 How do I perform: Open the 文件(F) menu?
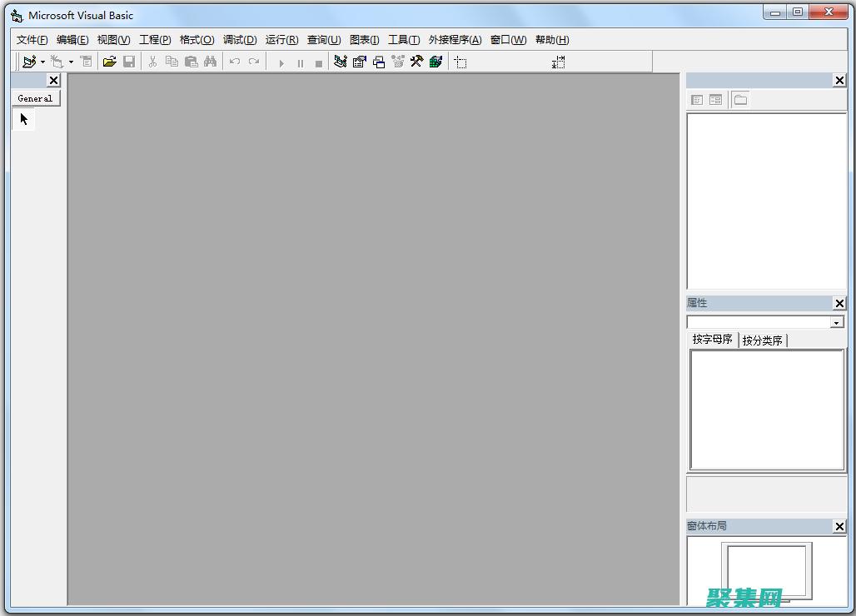coord(32,40)
